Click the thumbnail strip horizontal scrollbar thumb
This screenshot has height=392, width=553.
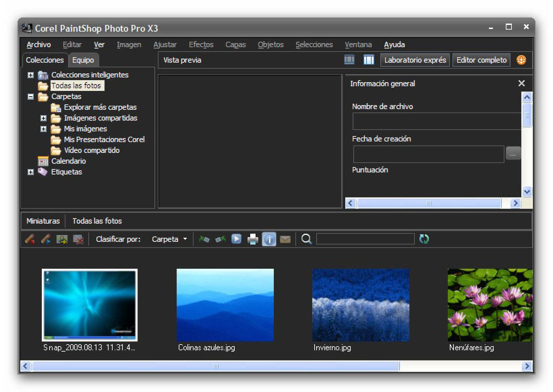point(216,366)
